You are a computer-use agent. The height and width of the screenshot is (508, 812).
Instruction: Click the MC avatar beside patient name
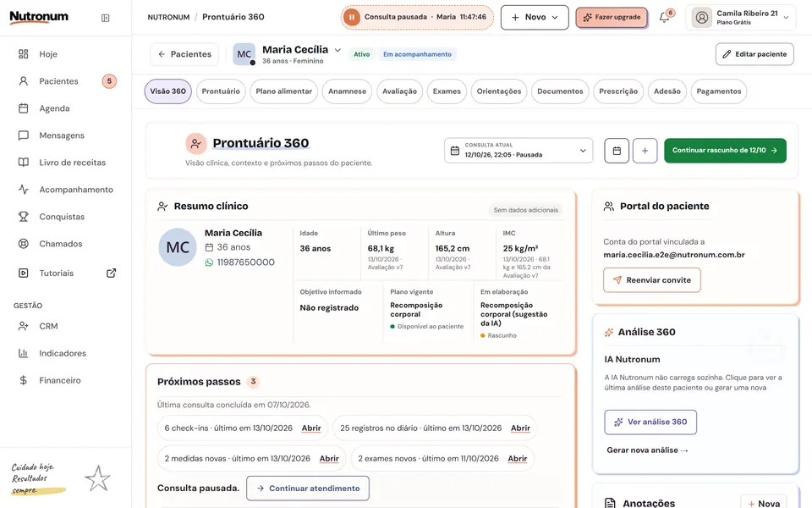coord(244,54)
